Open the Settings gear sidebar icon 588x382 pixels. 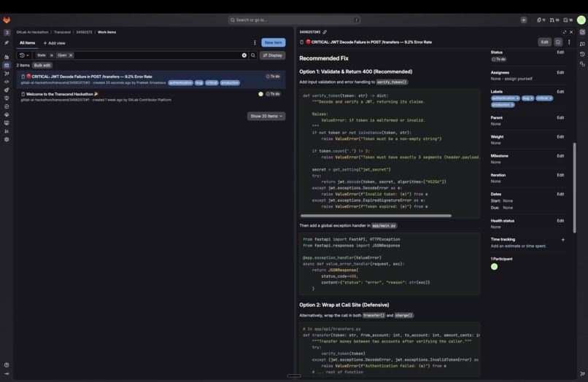point(7,139)
